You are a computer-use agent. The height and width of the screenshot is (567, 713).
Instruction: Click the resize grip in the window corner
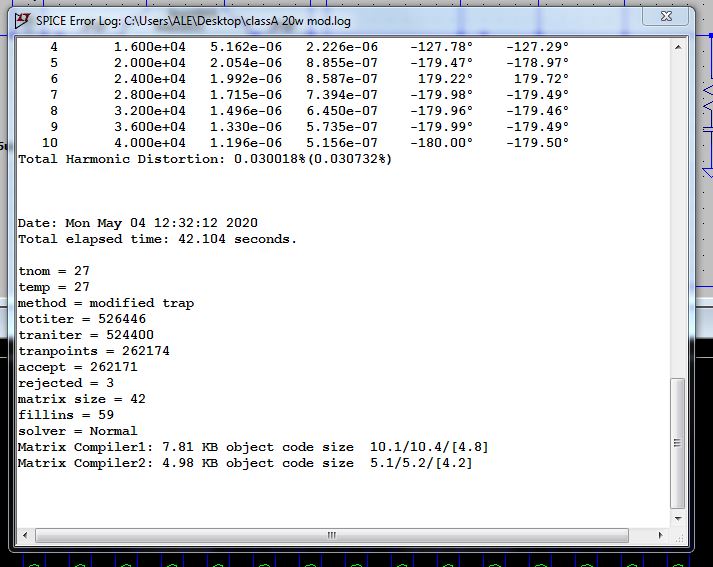coord(678,537)
